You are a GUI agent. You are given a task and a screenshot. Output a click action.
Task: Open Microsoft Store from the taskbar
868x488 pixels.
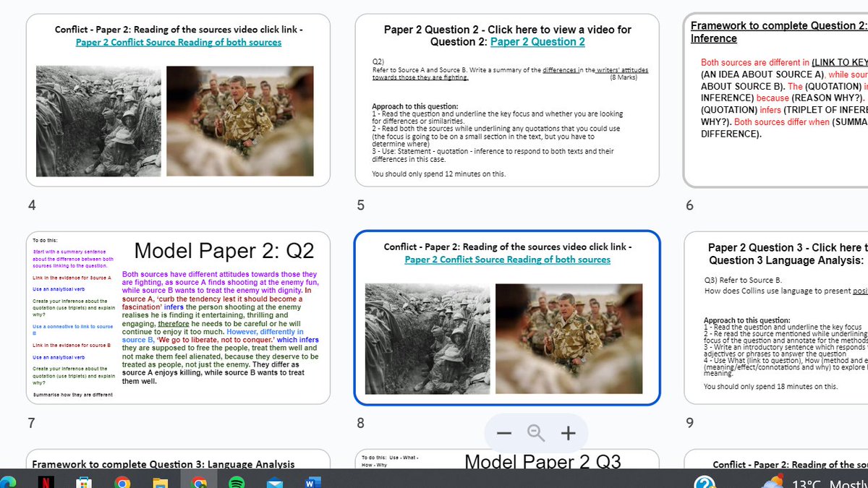pyautogui.click(x=84, y=482)
